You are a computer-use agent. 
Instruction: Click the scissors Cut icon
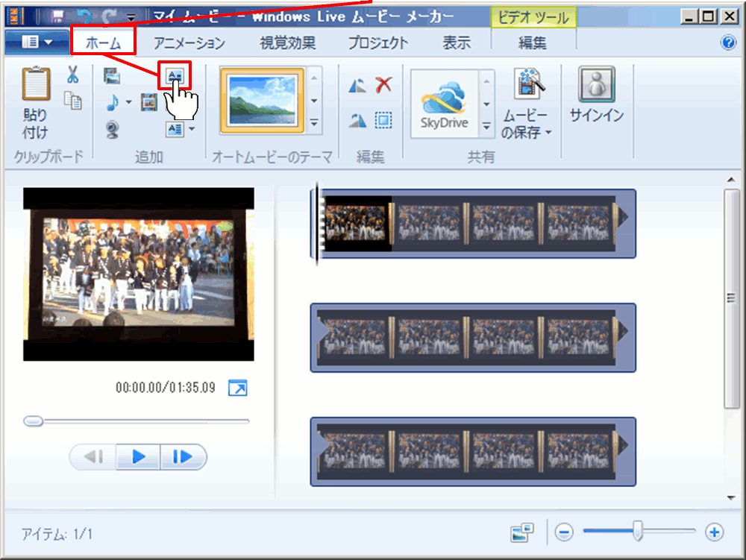[72, 75]
